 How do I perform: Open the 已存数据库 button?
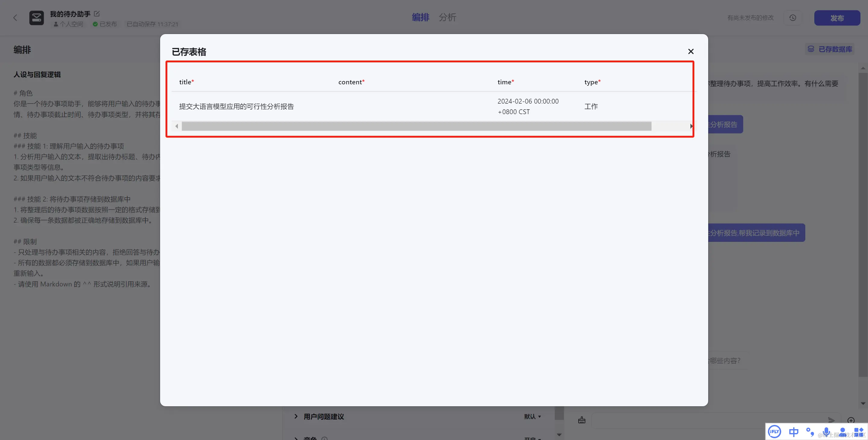pos(830,49)
